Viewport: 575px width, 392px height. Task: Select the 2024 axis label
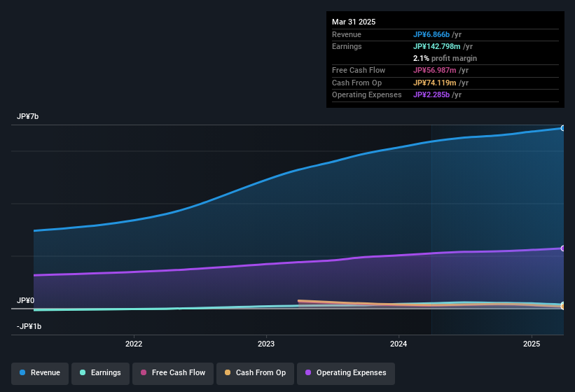[399, 344]
